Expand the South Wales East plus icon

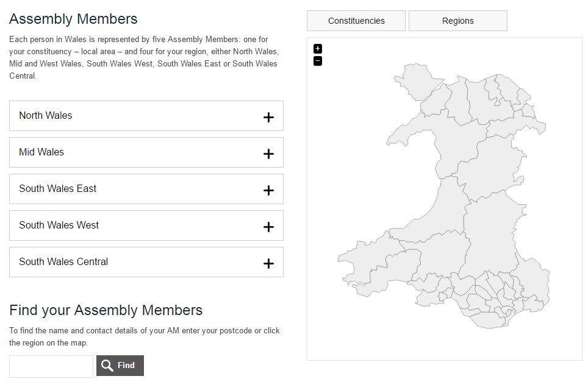point(268,190)
